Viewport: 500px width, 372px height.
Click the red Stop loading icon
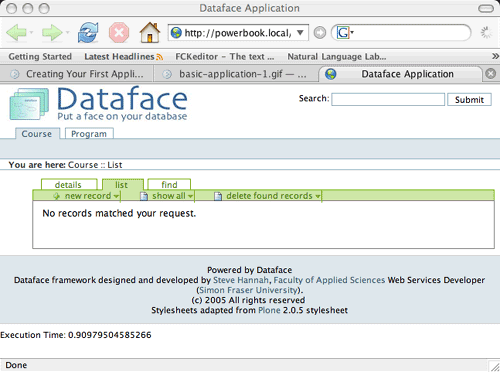tap(119, 33)
